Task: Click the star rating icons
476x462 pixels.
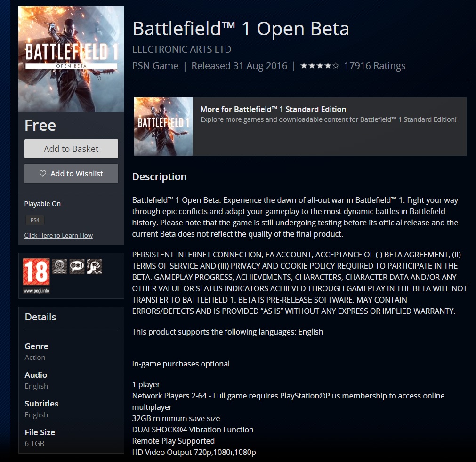Action: (320, 66)
